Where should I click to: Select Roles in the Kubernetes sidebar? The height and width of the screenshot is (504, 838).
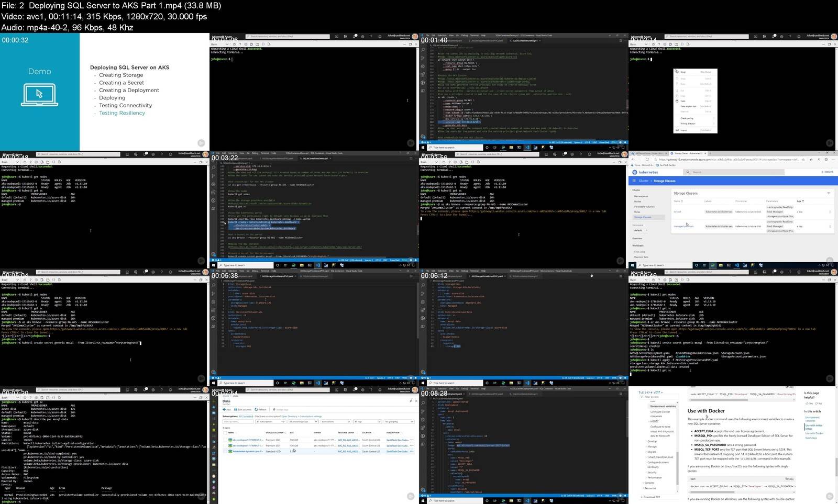tap(637, 212)
